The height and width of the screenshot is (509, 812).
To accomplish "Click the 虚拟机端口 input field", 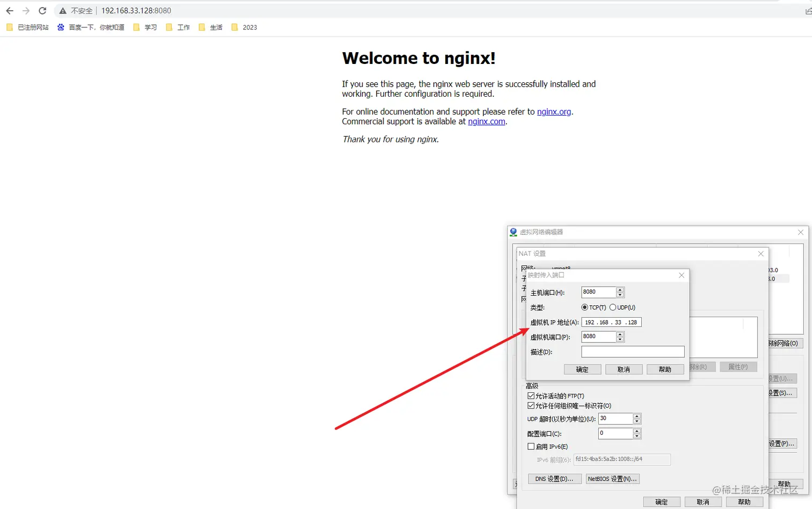I will coord(598,336).
